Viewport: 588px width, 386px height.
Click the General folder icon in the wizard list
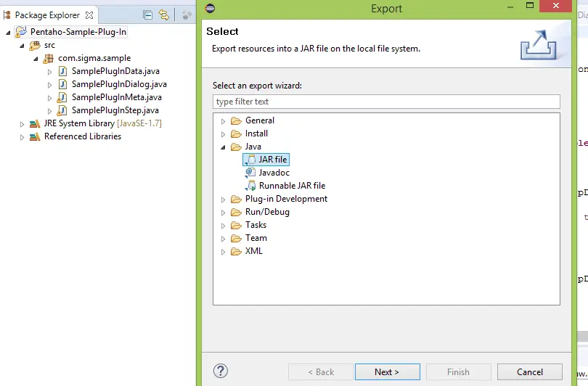tap(236, 120)
